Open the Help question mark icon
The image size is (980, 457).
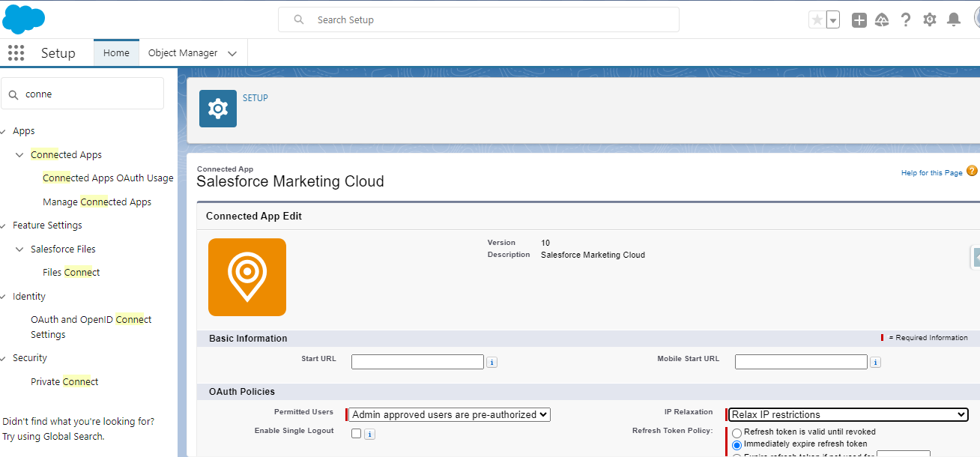pyautogui.click(x=905, y=19)
